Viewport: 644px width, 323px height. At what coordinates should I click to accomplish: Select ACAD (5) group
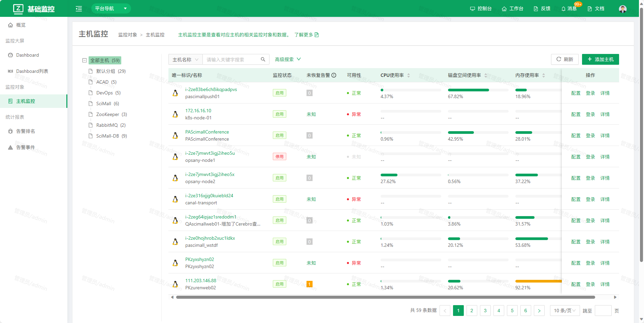click(106, 82)
